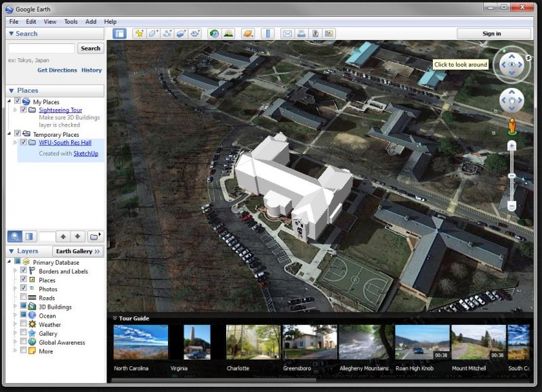The width and height of the screenshot is (542, 392).
Task: Open the View menu
Action: 50,22
